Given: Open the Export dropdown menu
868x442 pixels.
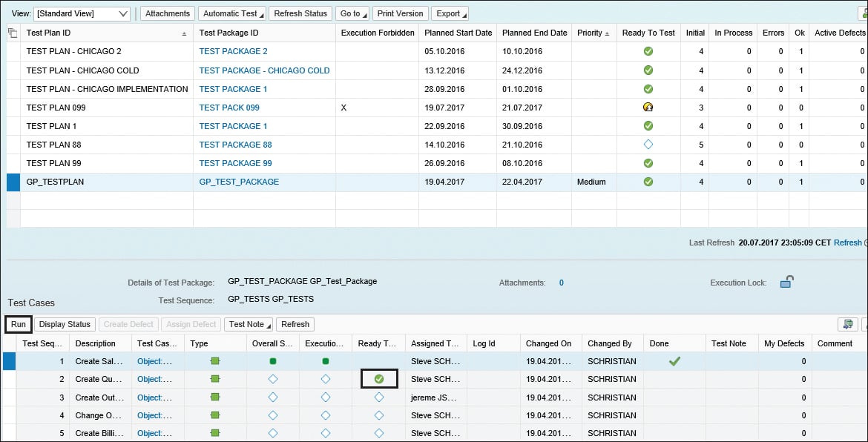Looking at the screenshot, I should tap(450, 13).
